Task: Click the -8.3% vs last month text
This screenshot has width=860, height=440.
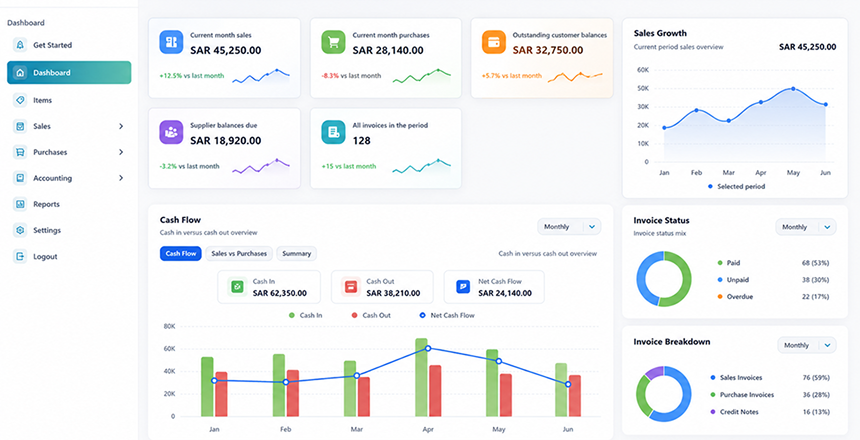Action: tap(351, 76)
